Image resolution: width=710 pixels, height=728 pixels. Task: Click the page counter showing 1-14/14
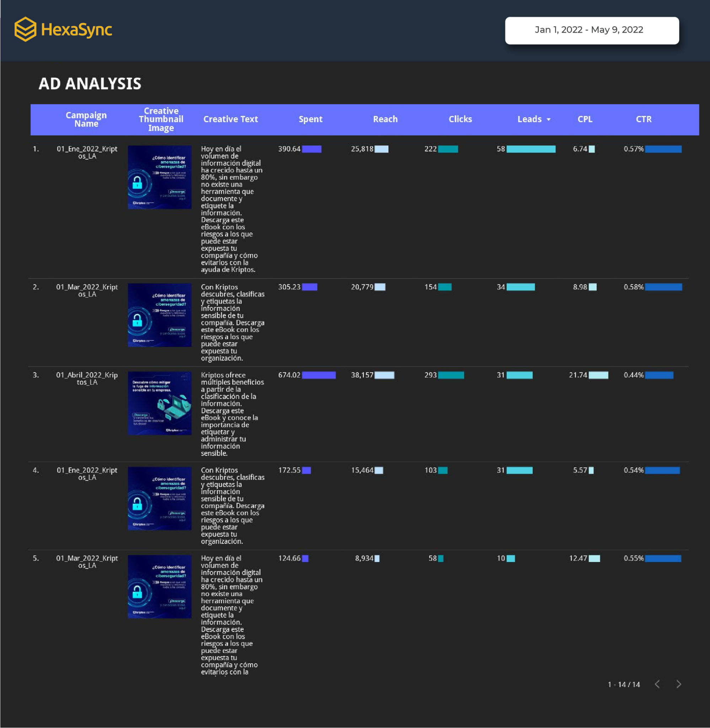pyautogui.click(x=624, y=685)
